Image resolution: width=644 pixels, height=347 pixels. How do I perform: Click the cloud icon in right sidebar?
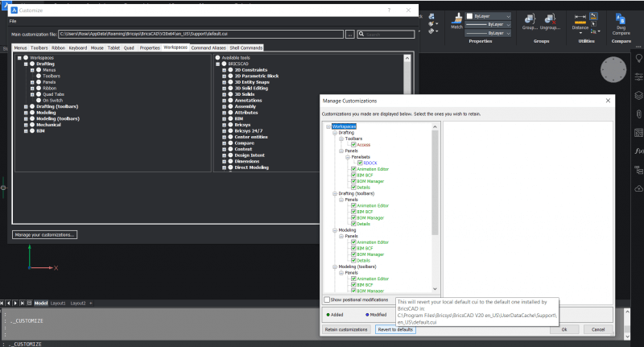coord(638,188)
